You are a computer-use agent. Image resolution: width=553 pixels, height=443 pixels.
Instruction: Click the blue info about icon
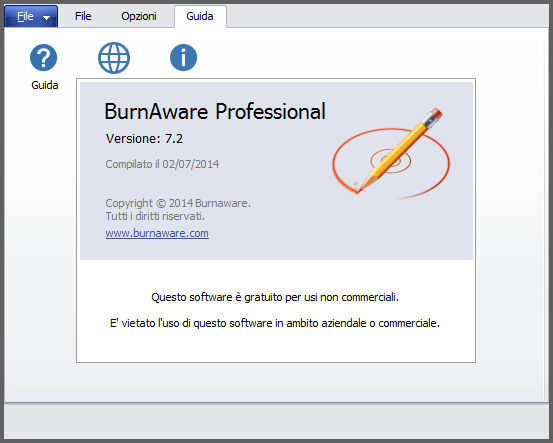(183, 57)
